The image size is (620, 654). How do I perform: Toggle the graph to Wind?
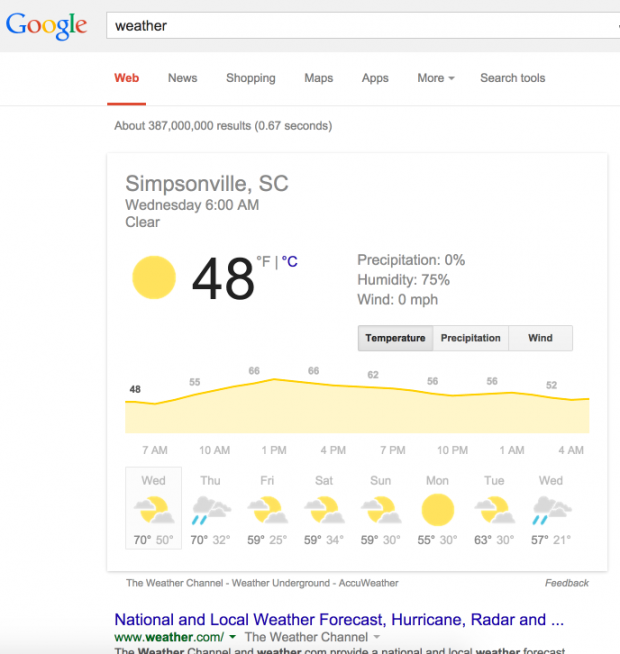point(540,338)
